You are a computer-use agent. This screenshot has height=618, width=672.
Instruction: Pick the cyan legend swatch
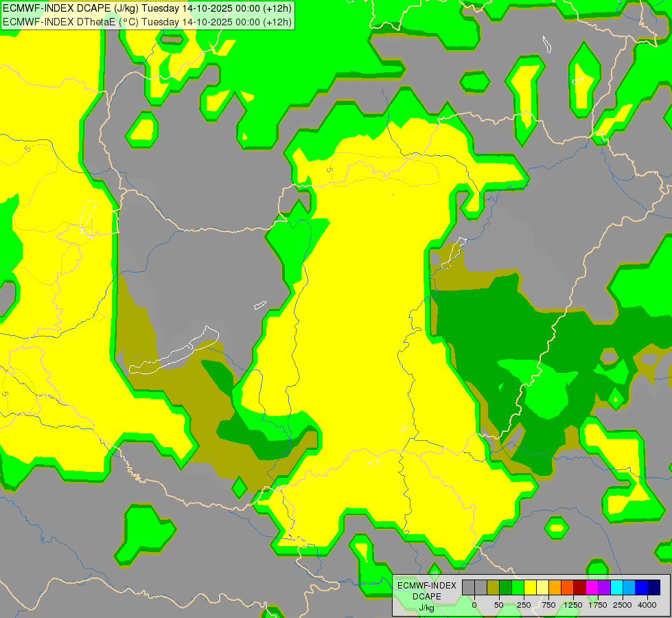(616, 587)
